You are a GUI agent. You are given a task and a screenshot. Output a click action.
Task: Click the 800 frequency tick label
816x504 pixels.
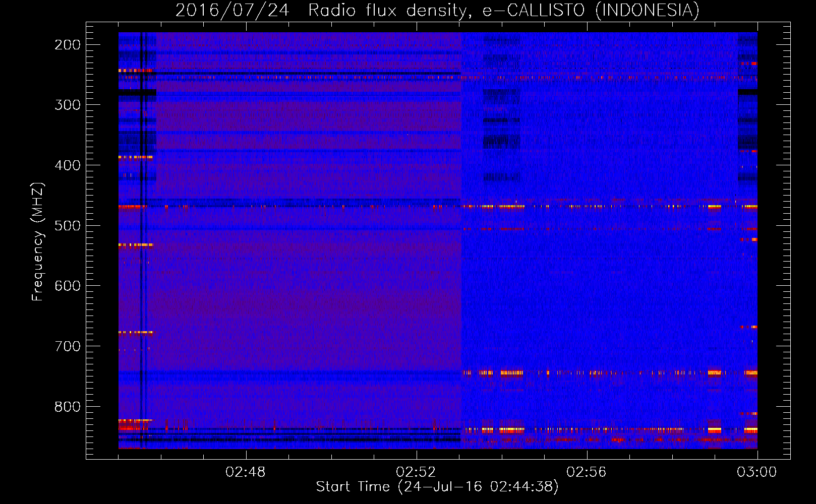tap(68, 406)
